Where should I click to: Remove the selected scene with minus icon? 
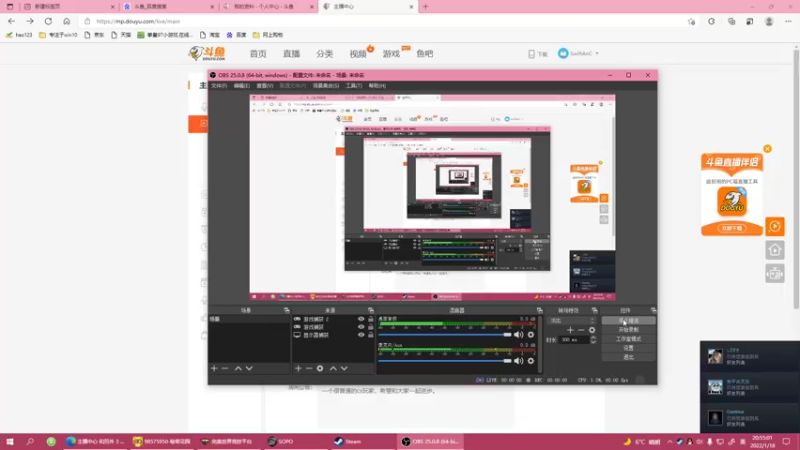coord(225,368)
